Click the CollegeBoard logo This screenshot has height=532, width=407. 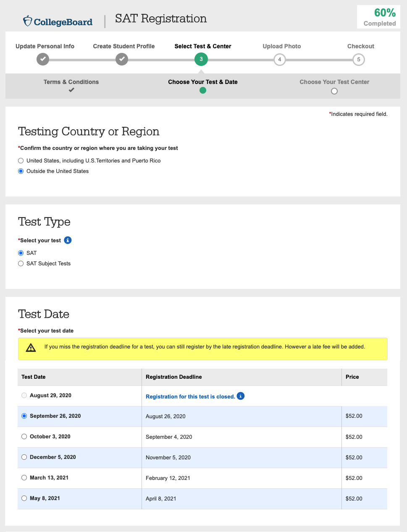click(58, 21)
